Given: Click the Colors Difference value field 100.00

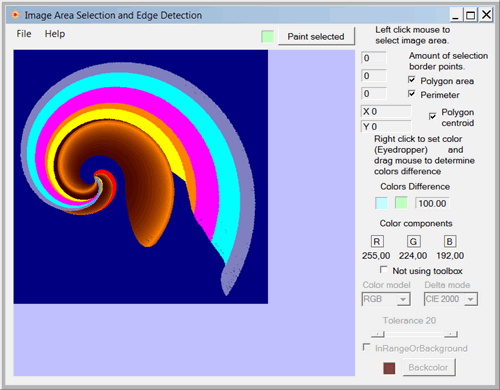Looking at the screenshot, I should [432, 203].
